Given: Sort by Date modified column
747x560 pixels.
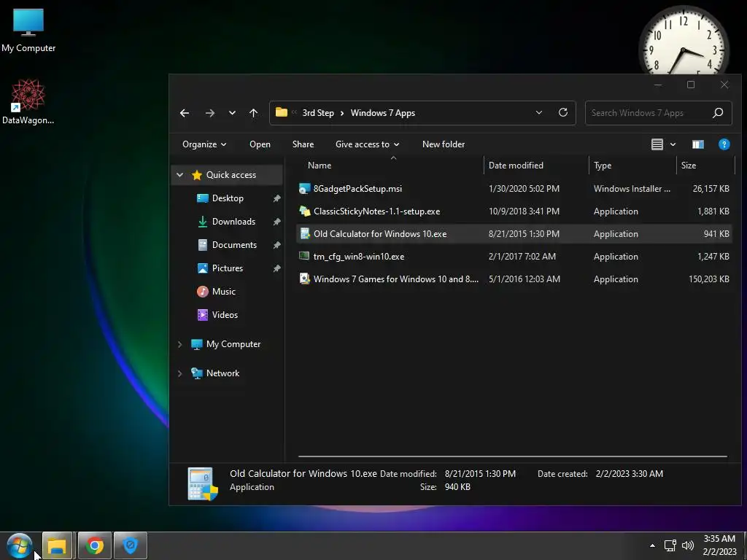Looking at the screenshot, I should point(516,166).
